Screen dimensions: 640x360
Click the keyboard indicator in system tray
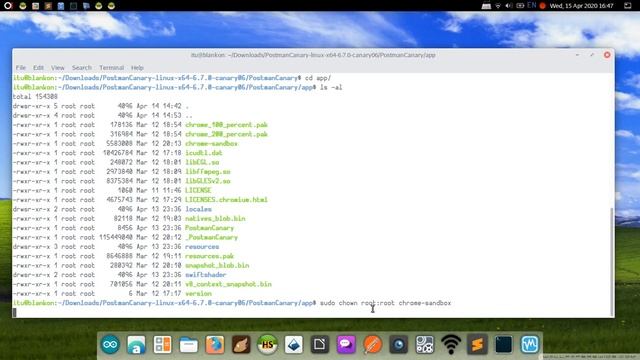point(486,6)
